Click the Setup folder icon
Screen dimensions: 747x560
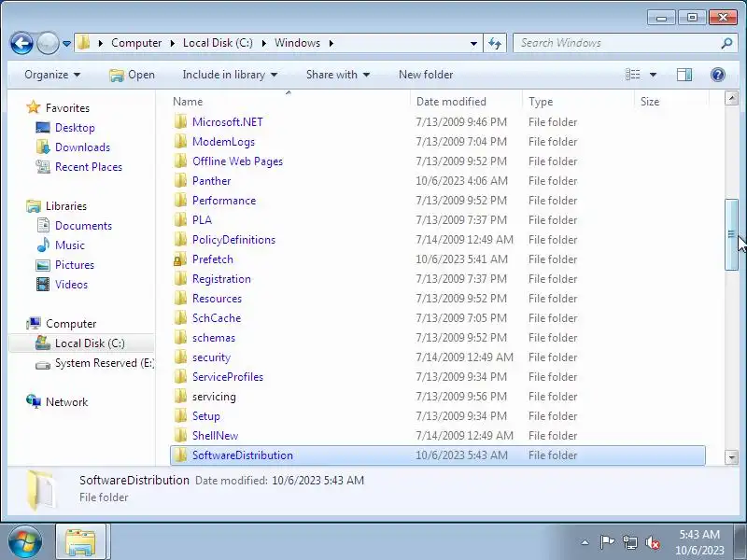tap(180, 416)
